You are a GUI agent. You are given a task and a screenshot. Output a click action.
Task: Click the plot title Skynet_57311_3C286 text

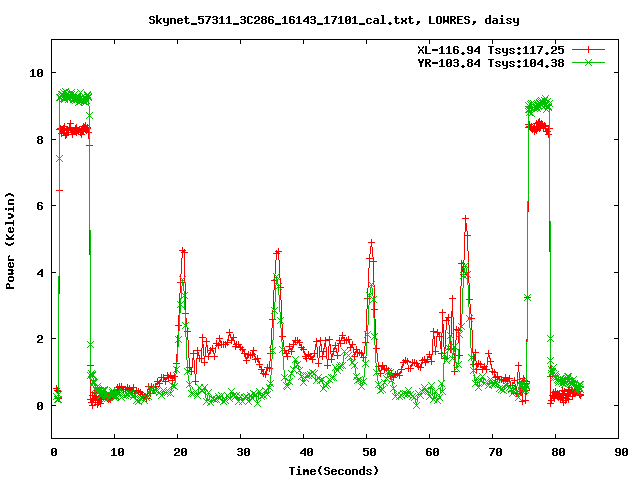point(333,20)
